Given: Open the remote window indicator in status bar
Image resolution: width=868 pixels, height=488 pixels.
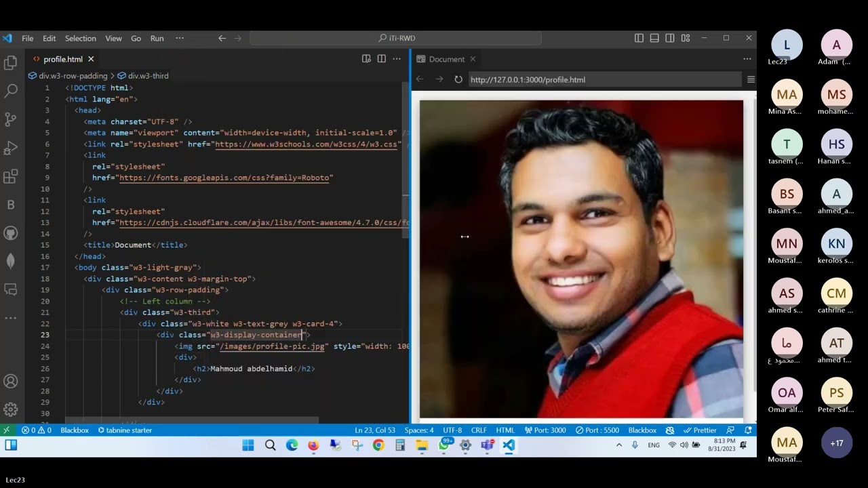Looking at the screenshot, I should click(x=6, y=430).
